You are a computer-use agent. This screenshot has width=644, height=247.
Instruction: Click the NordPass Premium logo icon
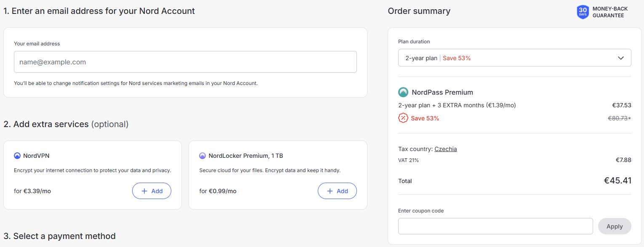(x=403, y=92)
